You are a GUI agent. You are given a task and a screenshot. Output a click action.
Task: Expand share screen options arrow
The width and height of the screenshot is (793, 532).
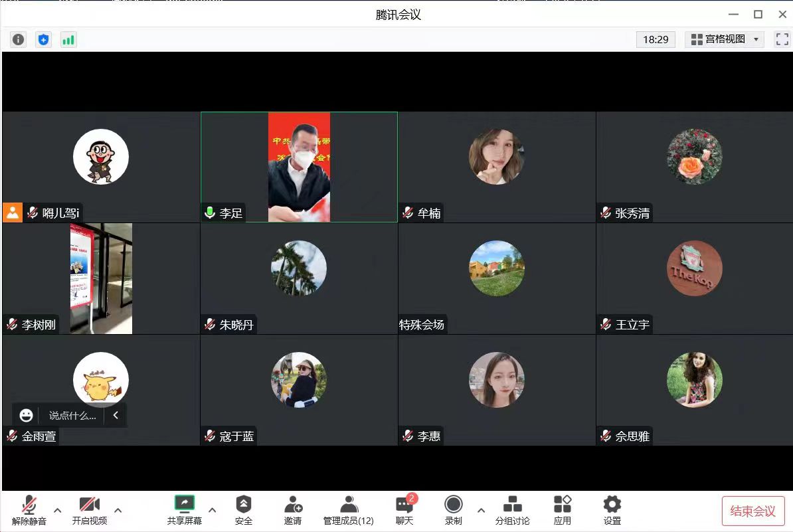(213, 510)
